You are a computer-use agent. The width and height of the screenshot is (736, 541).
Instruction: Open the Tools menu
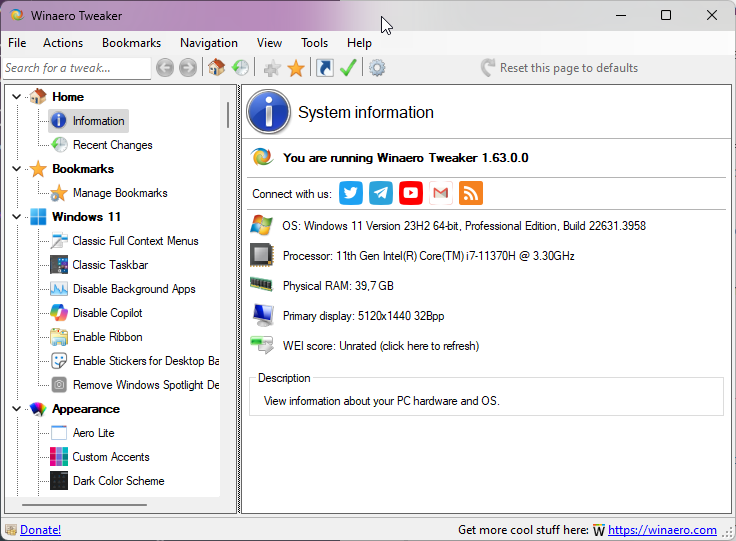314,43
